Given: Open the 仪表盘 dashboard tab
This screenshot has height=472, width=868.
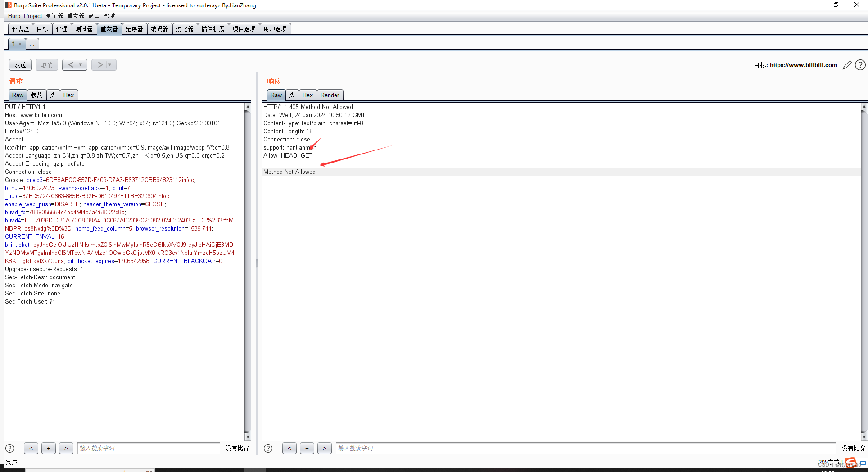Looking at the screenshot, I should point(21,29).
